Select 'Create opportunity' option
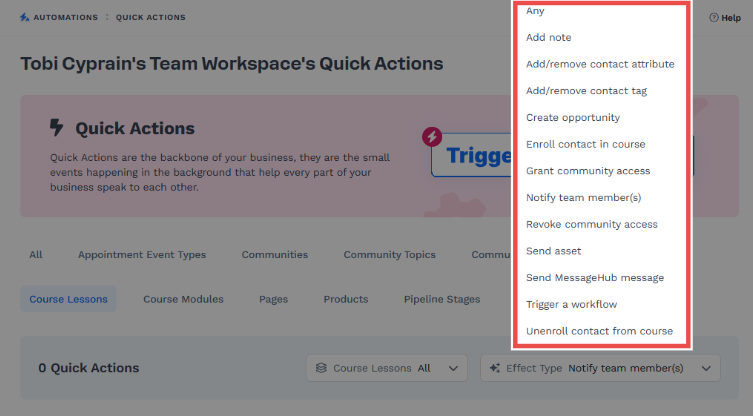 pyautogui.click(x=573, y=118)
